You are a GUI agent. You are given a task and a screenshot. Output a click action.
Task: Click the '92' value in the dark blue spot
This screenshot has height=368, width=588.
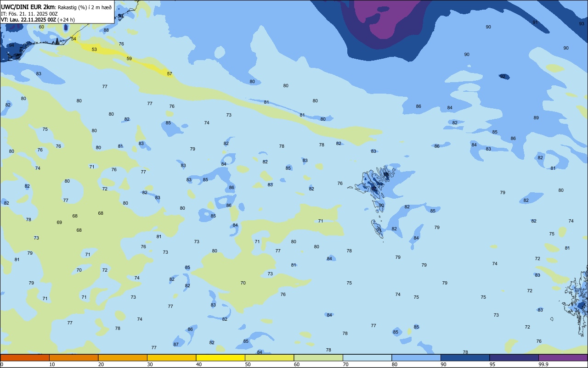(x=503, y=76)
